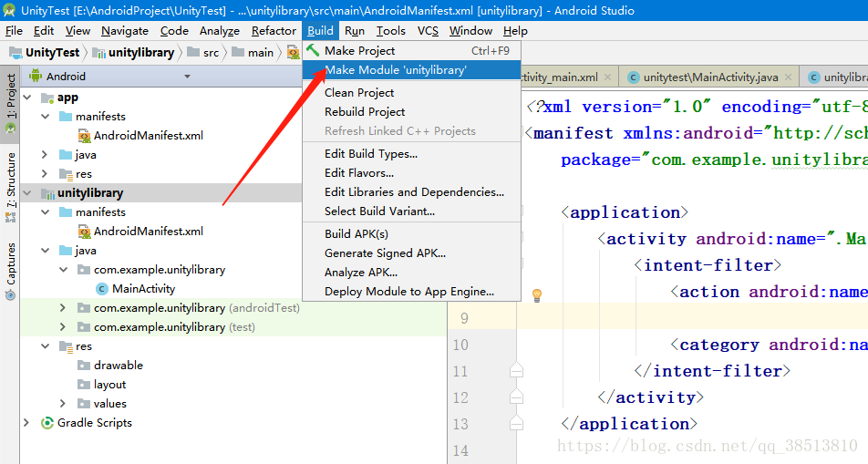
Task: Open Edit Flavors... menu entry
Action: click(x=411, y=173)
